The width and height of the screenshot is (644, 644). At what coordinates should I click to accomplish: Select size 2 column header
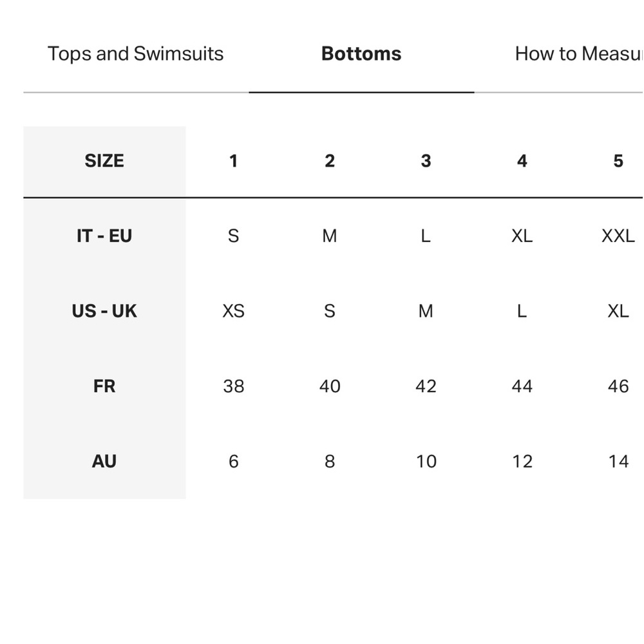(x=330, y=161)
